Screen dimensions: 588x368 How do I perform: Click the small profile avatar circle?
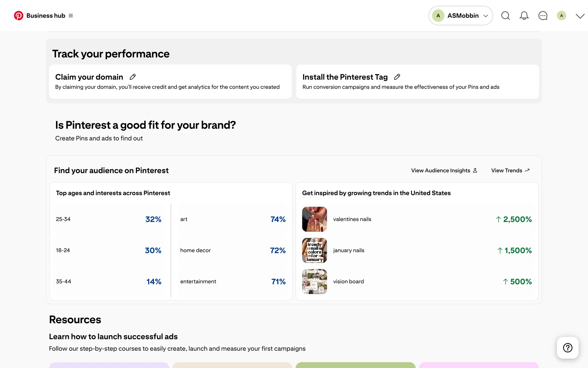click(561, 16)
